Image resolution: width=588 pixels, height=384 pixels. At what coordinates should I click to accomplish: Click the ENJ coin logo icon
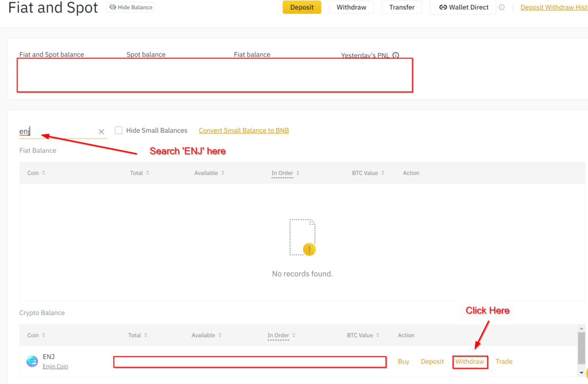click(32, 361)
